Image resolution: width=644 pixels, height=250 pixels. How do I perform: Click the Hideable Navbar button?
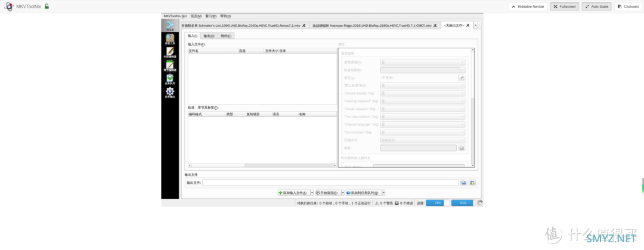pos(528,7)
